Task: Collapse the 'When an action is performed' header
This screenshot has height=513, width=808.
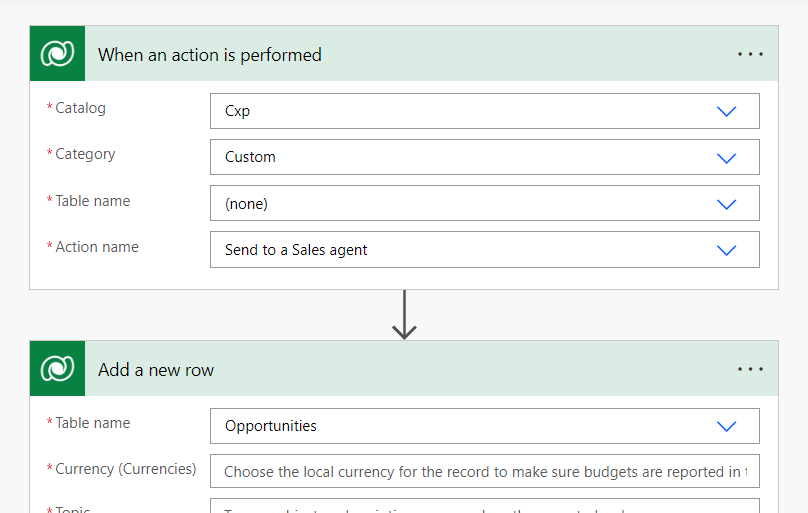Action: 400,54
